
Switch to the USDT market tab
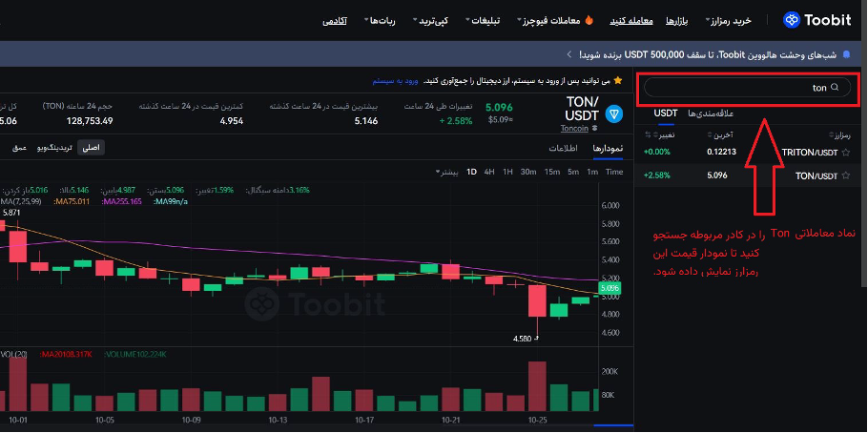(x=666, y=113)
